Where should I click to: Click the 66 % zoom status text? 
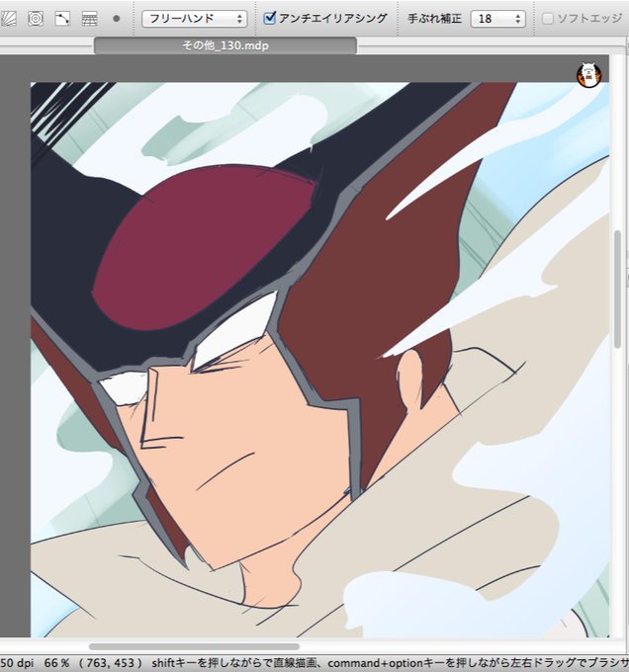tap(55, 663)
